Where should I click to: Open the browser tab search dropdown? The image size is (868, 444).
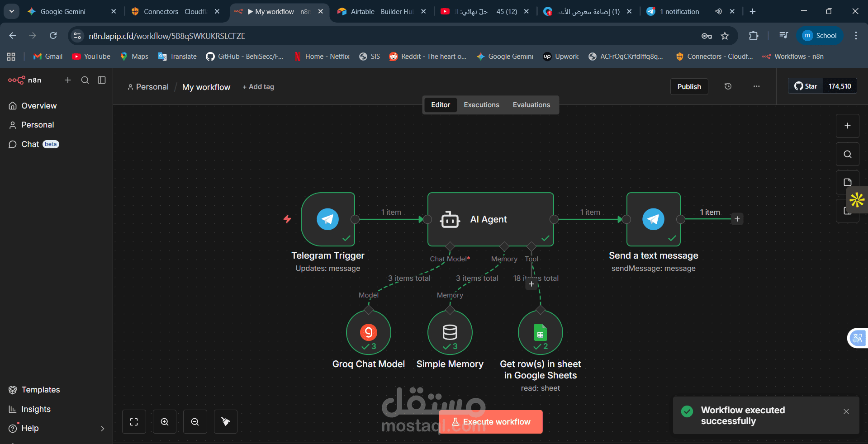11,12
